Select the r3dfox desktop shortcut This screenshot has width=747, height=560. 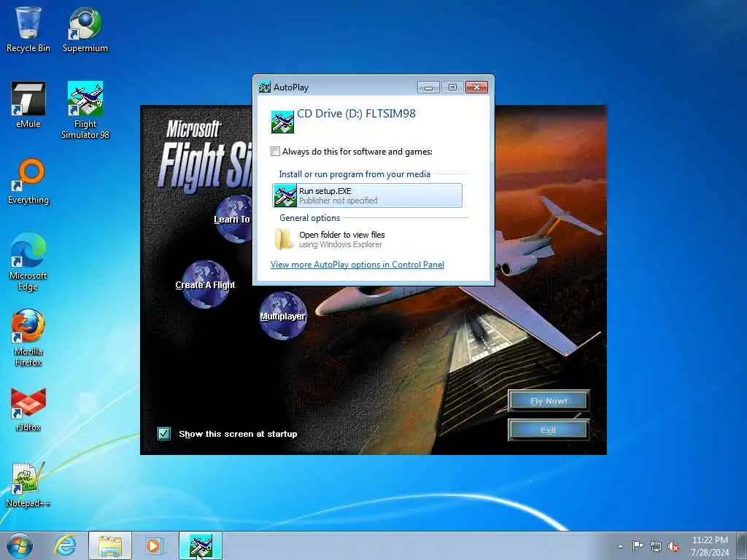[28, 410]
